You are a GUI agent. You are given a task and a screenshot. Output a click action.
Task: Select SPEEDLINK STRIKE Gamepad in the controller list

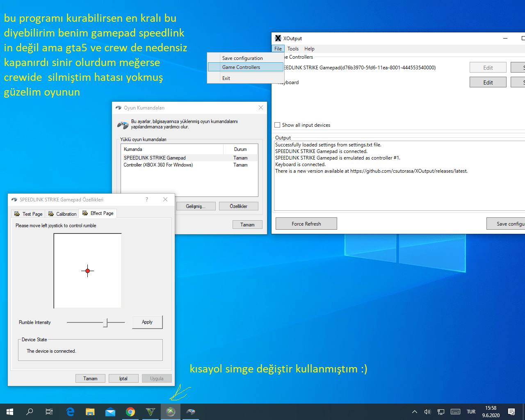coord(189,158)
